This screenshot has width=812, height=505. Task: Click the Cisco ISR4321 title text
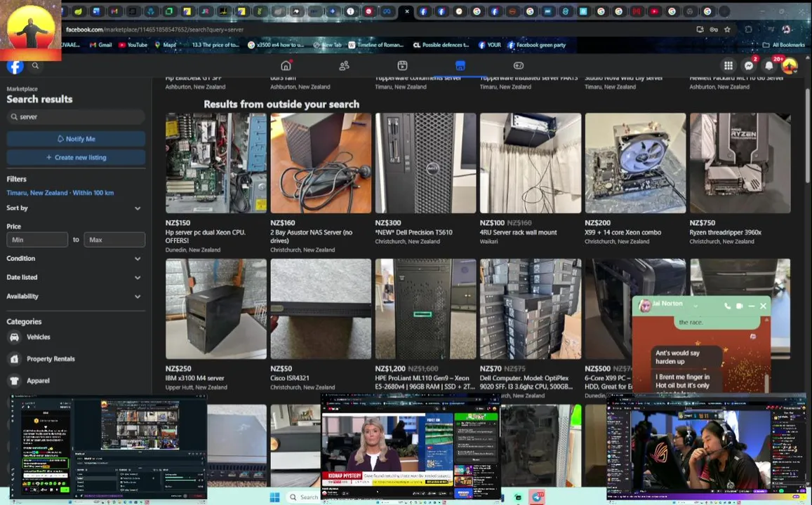[289, 378]
